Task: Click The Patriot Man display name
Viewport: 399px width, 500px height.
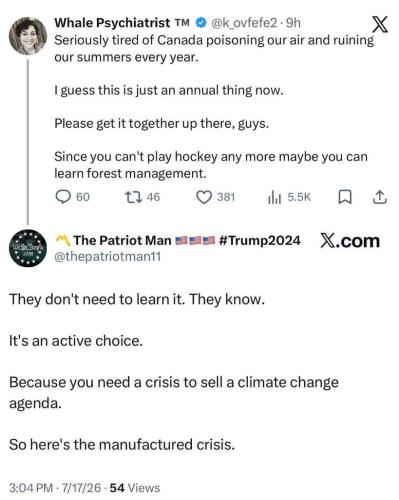Action: coord(122,240)
